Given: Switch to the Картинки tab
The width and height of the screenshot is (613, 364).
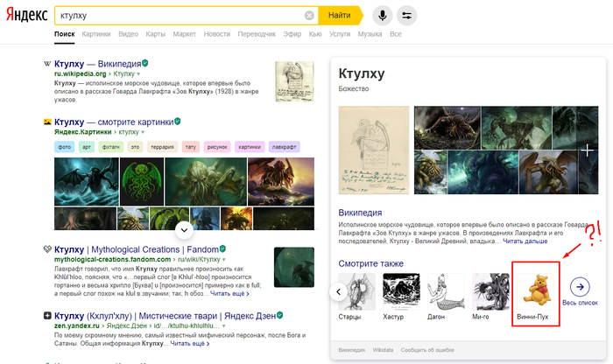Looking at the screenshot, I should click(95, 34).
